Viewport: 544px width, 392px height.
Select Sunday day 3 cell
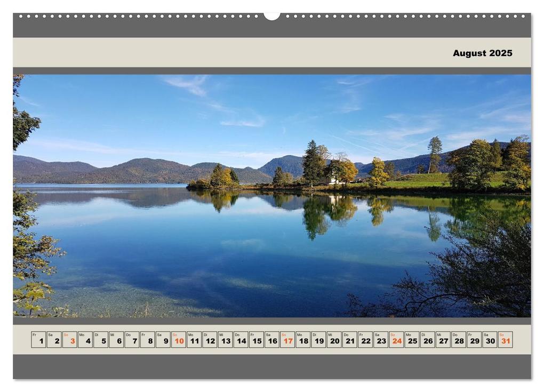(x=70, y=340)
